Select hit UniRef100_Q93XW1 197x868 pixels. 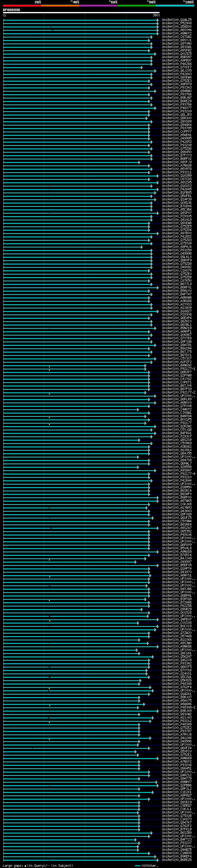point(177,47)
